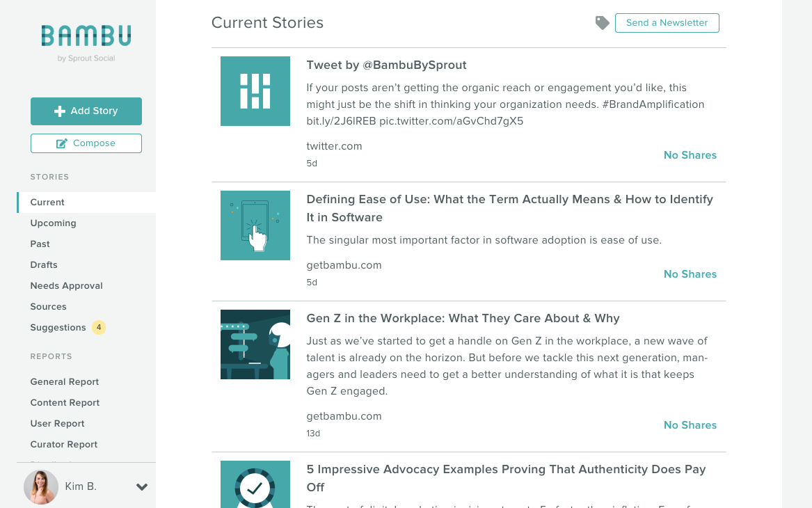Open the Ease of Use story thumbnail
The width and height of the screenshot is (812, 508).
[255, 225]
